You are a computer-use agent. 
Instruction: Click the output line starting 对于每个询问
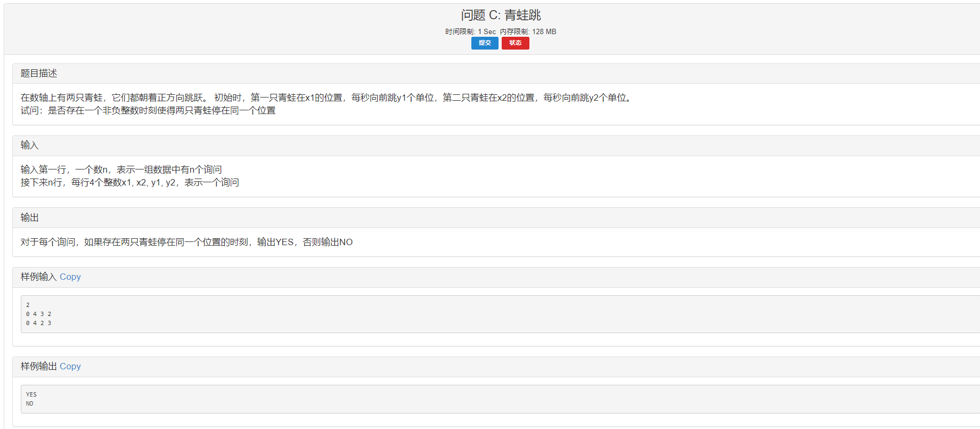tap(186, 242)
